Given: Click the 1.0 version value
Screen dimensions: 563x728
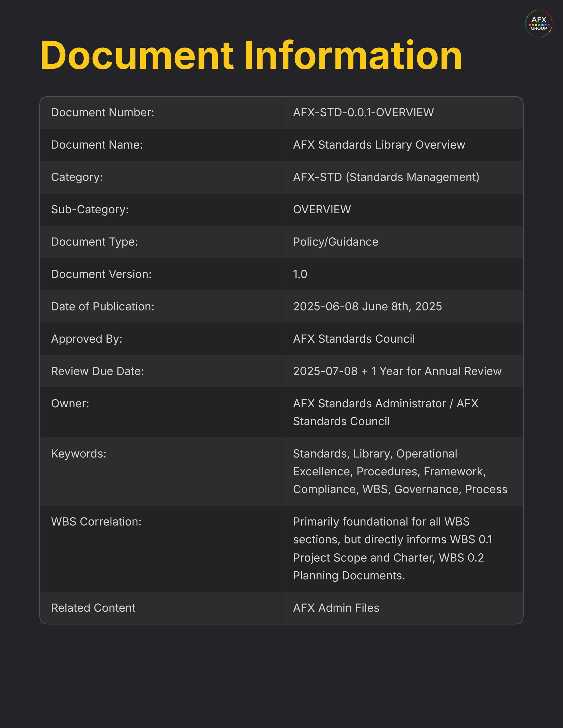Looking at the screenshot, I should click(300, 274).
